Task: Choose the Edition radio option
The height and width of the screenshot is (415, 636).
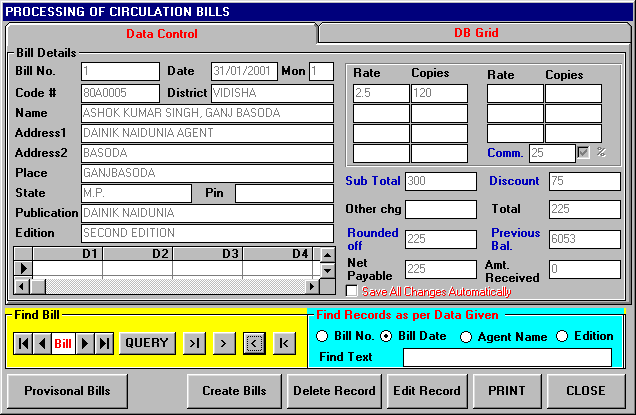Action: [x=561, y=336]
